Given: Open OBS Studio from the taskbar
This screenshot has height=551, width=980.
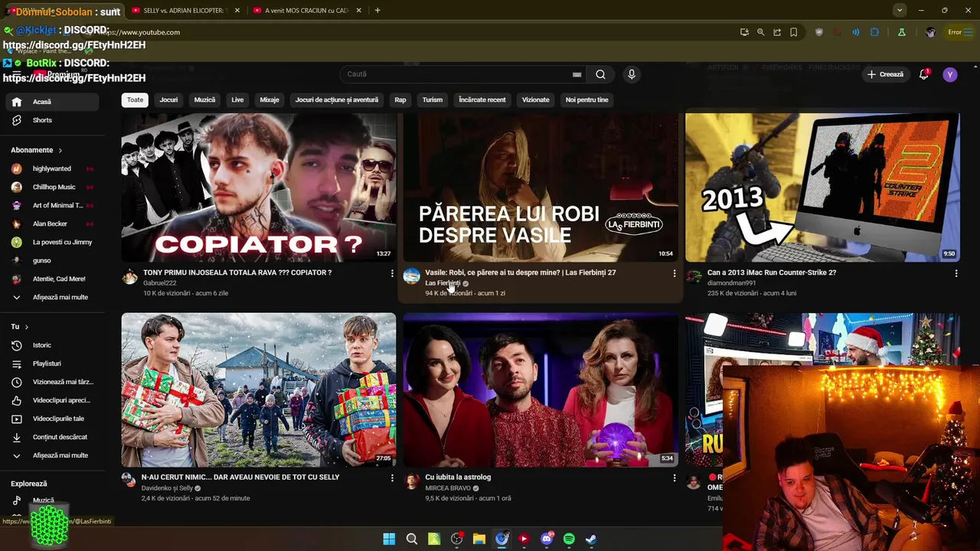Looking at the screenshot, I should (457, 539).
